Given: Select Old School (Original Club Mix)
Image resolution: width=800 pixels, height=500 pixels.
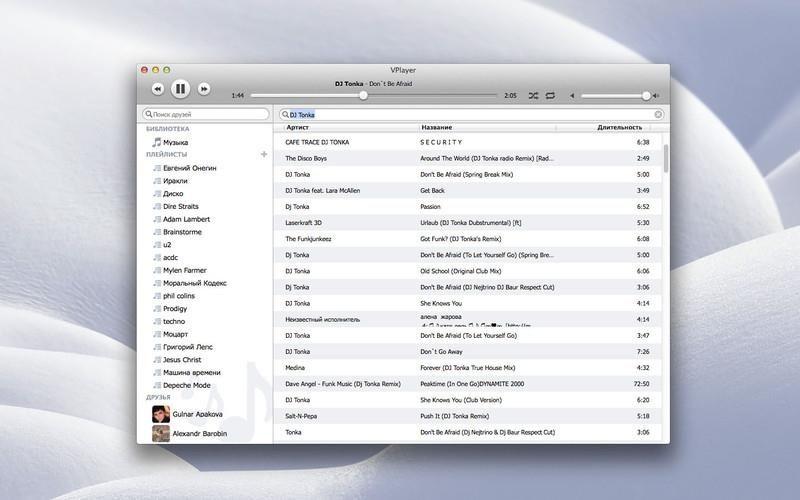Looking at the screenshot, I should point(467,271).
